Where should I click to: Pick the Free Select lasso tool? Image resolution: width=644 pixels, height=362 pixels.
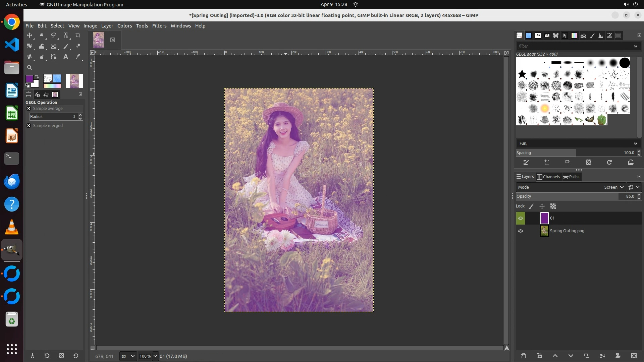pos(53,36)
